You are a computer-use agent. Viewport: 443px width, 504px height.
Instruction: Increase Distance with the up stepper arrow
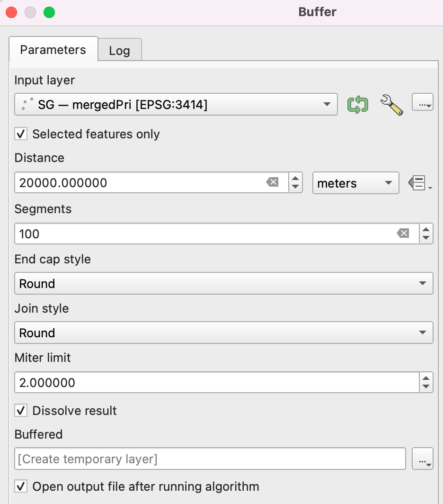[x=295, y=179]
